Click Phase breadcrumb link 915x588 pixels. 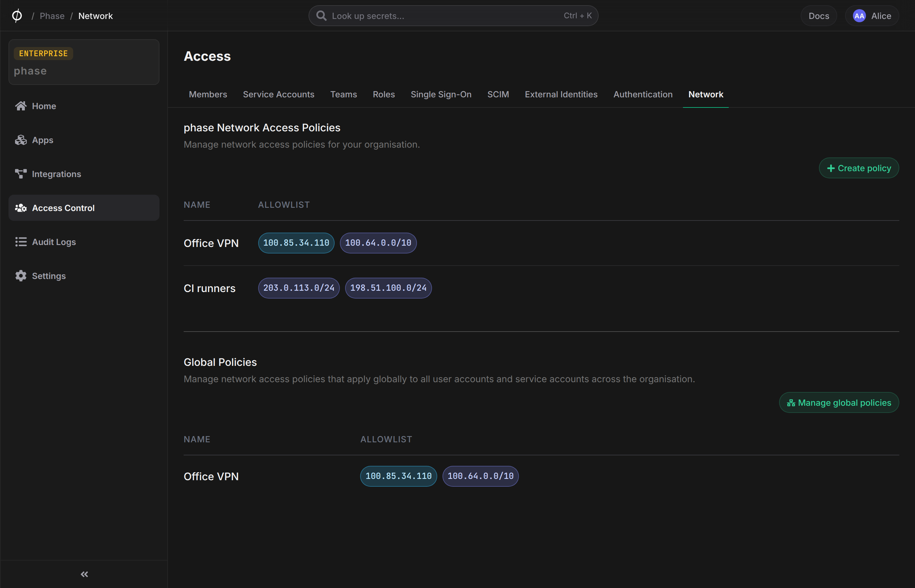tap(52, 16)
